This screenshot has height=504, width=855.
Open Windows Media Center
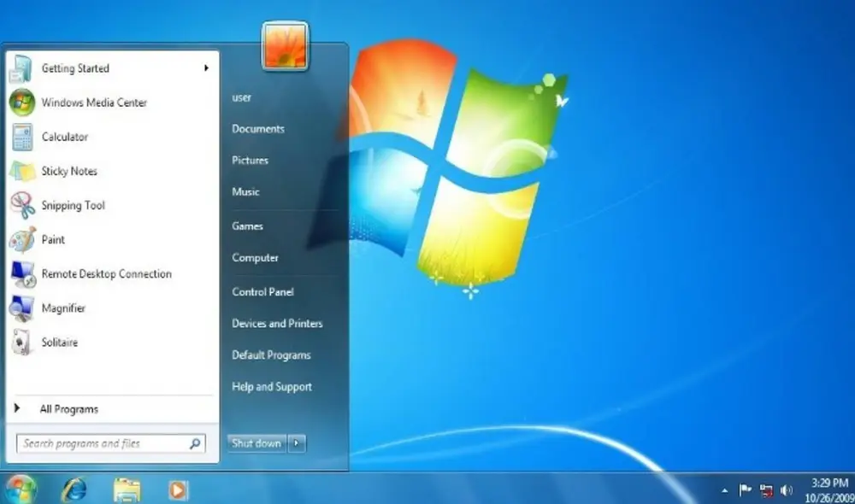[x=92, y=103]
